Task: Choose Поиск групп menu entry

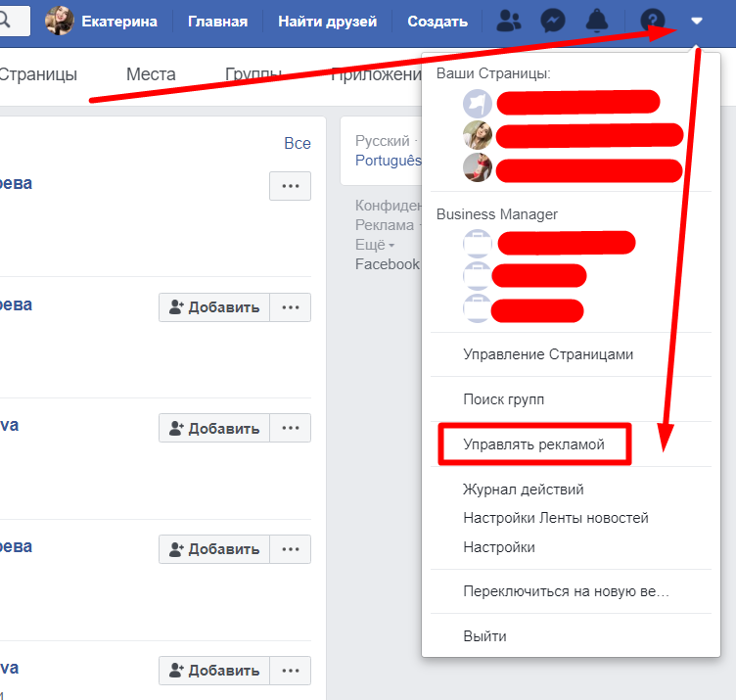Action: click(x=503, y=399)
